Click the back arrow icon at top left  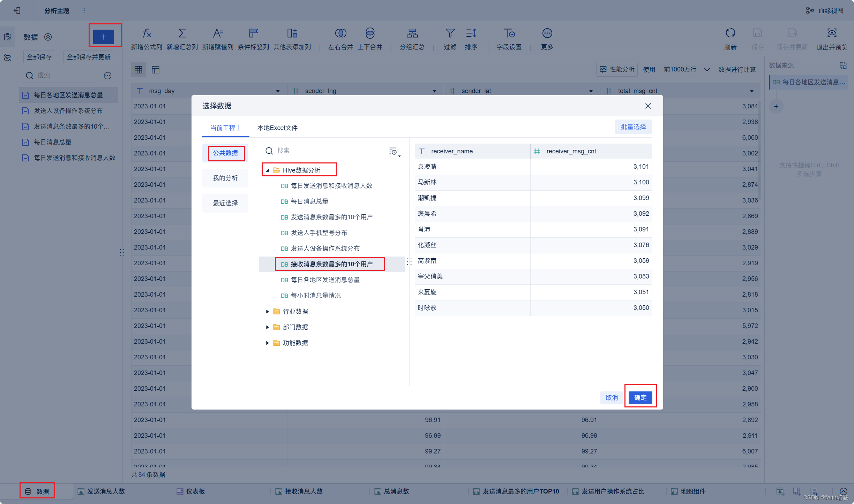pos(17,10)
